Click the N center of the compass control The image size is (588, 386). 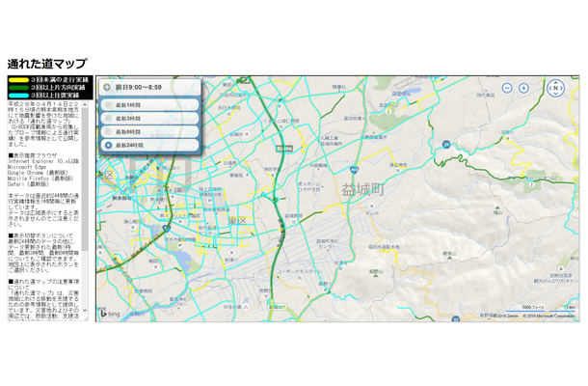click(556, 88)
